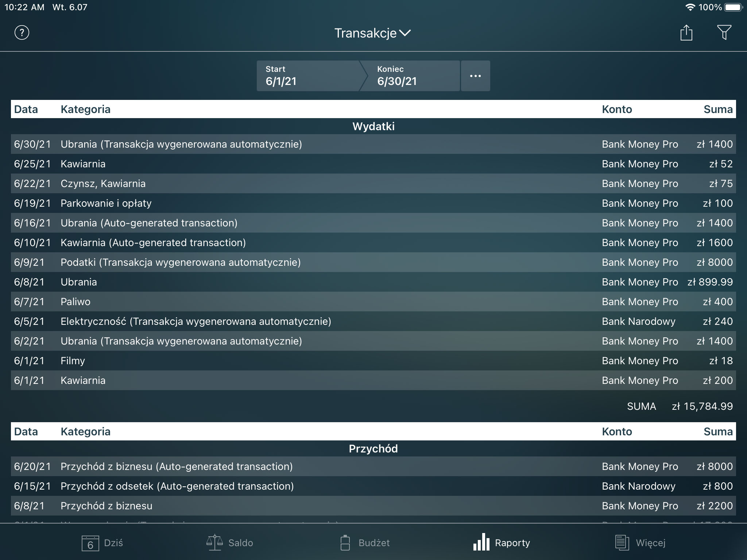Screen dimensions: 747x560
Task: Select the Paliwo zł 400 row
Action: click(373, 302)
